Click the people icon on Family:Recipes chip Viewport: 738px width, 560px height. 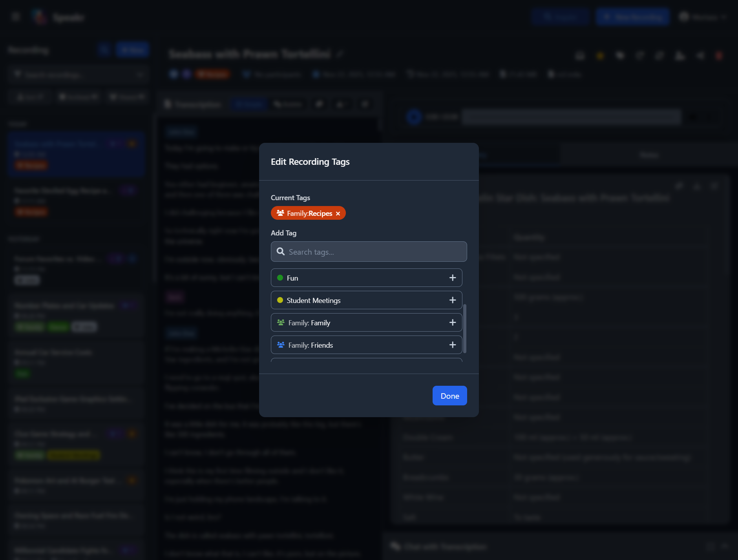pyautogui.click(x=280, y=213)
